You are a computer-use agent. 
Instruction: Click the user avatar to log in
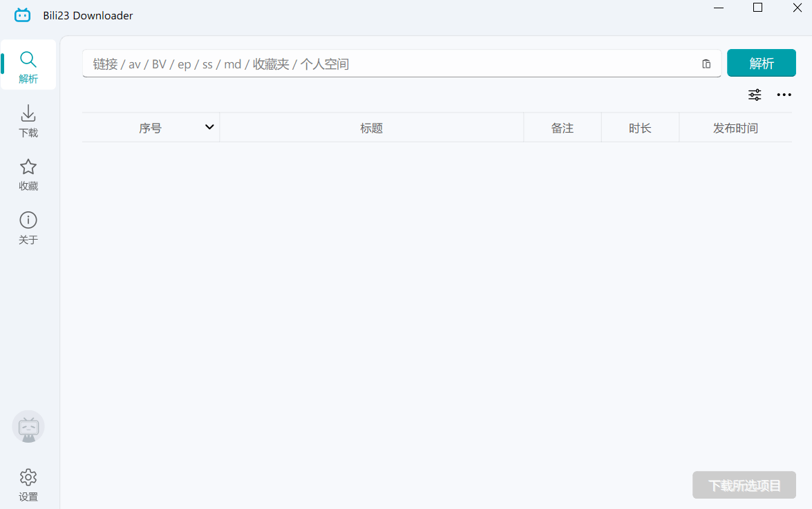coord(28,427)
